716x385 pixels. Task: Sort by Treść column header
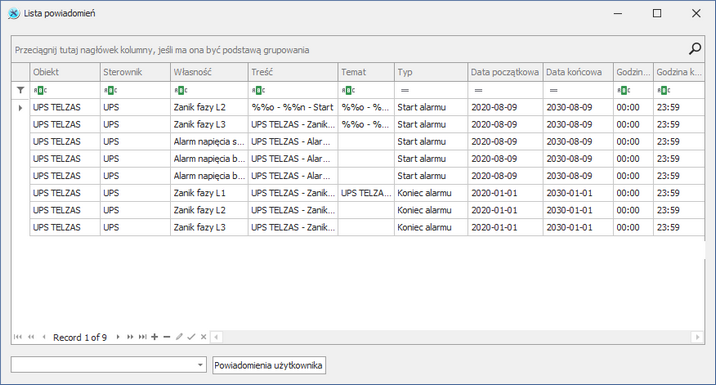pos(293,72)
